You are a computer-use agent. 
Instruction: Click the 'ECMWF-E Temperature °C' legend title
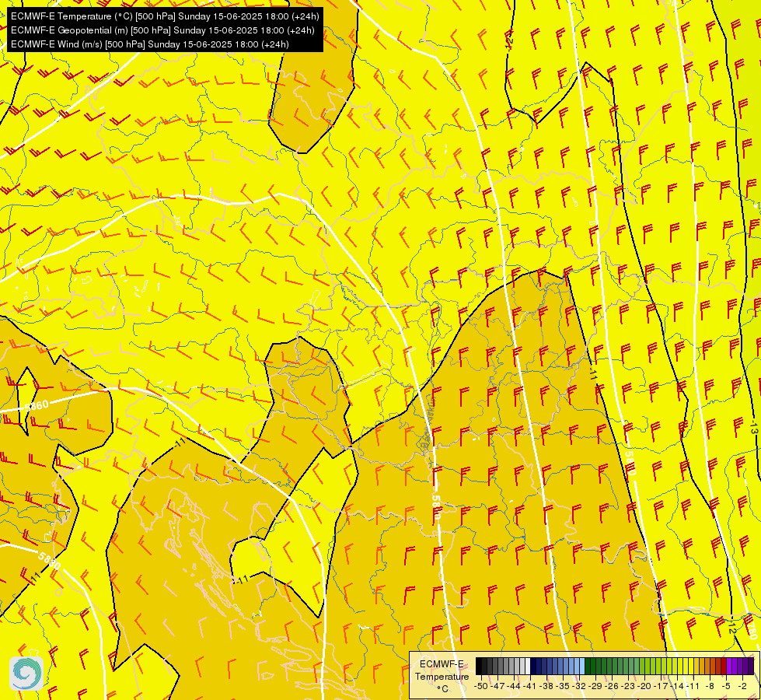coord(442,676)
